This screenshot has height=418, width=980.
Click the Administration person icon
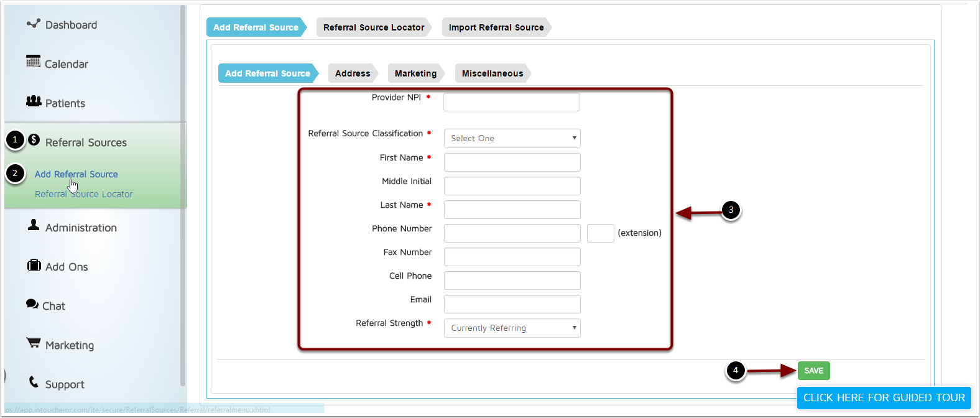[34, 225]
